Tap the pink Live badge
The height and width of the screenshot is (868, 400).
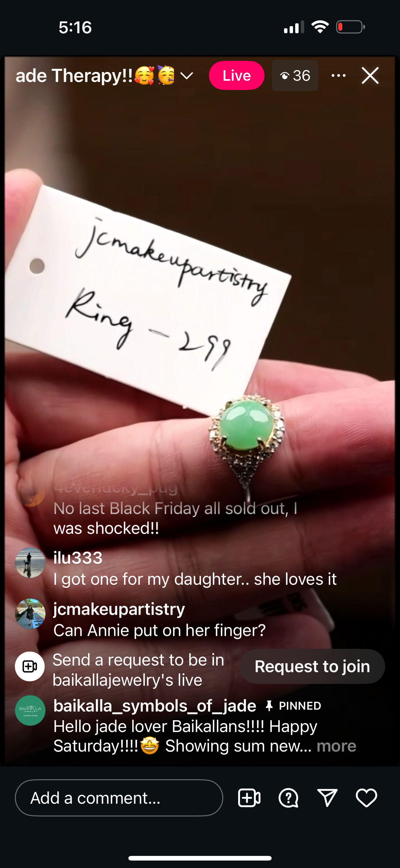pyautogui.click(x=236, y=75)
